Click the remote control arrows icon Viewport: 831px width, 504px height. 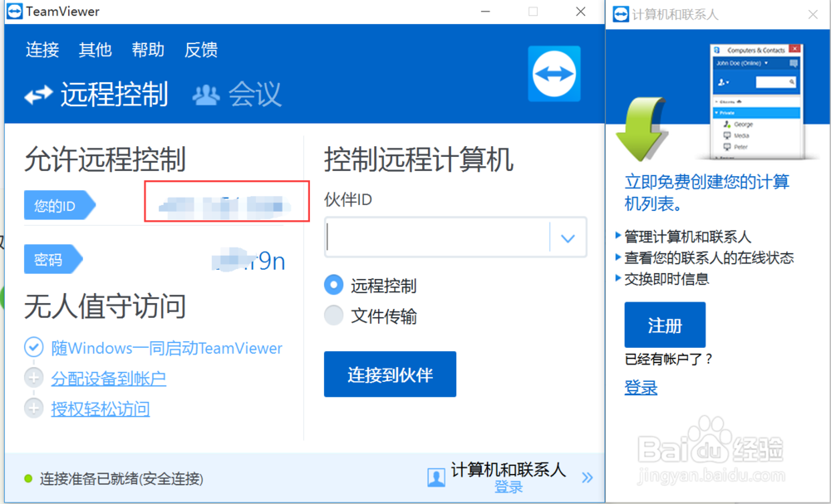click(x=38, y=95)
